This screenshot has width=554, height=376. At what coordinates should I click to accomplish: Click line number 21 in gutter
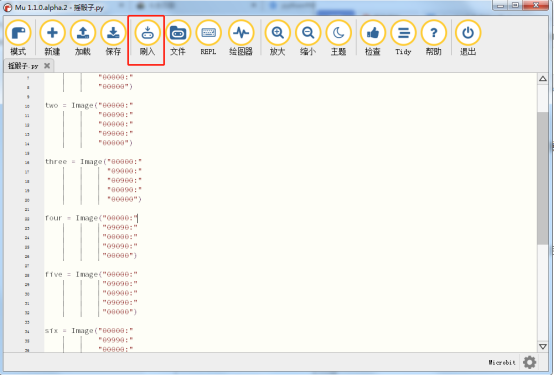point(27,209)
